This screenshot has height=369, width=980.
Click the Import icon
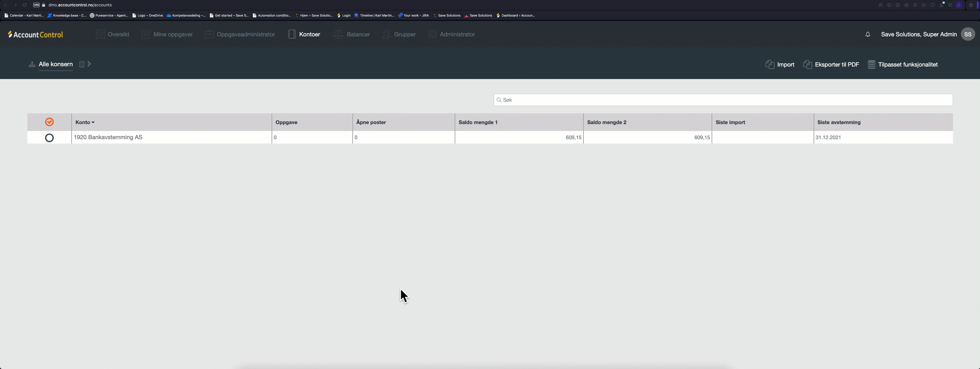[x=769, y=64]
